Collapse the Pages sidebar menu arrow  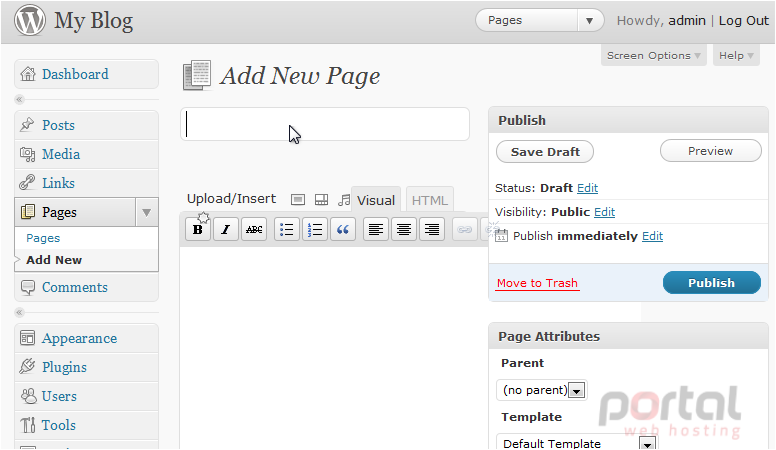(146, 212)
